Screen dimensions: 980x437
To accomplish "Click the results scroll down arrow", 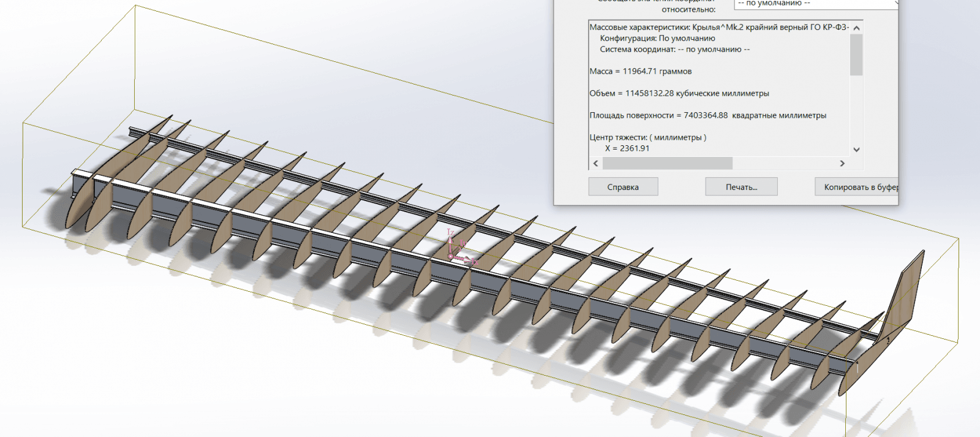I will click(856, 150).
